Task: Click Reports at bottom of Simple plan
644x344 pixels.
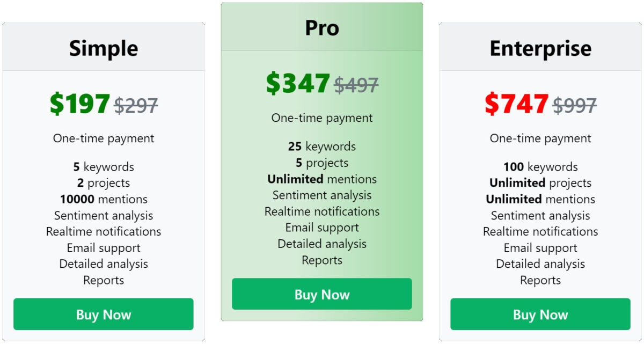Action: click(x=104, y=280)
